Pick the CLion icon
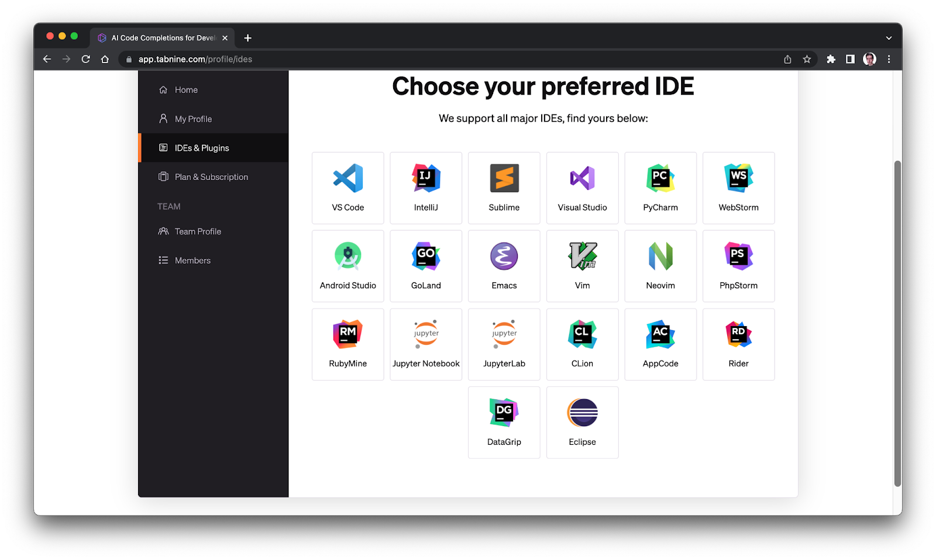Screen dimensions: 936x560 click(583, 334)
